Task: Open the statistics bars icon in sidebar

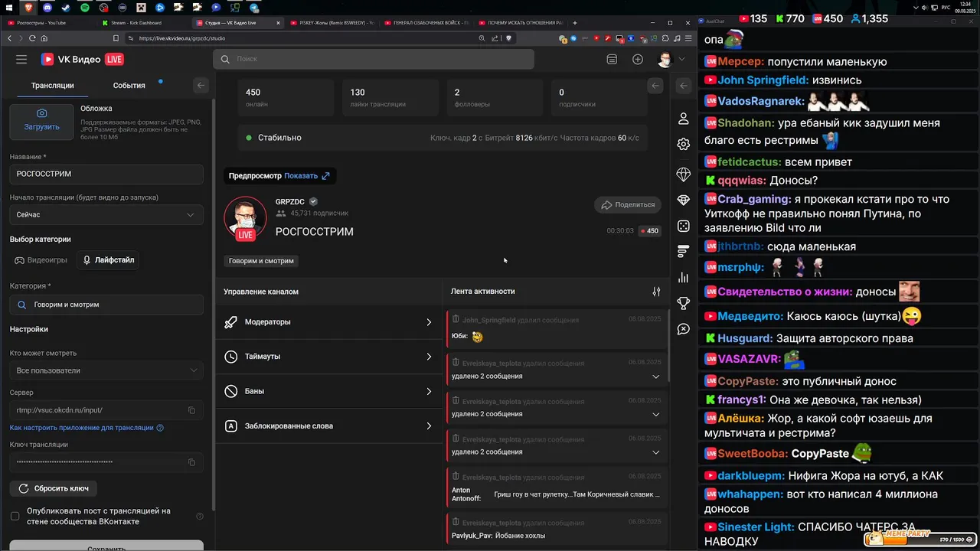Action: point(684,278)
